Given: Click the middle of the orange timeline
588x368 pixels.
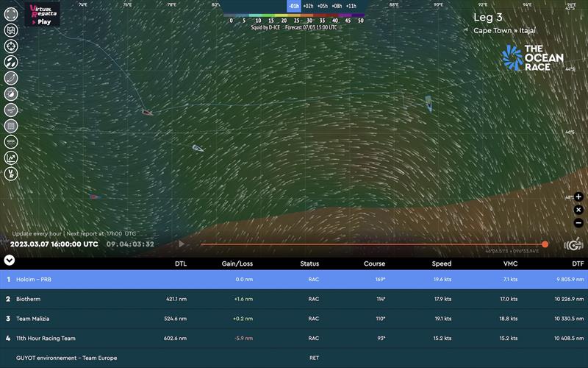Looking at the screenshot, I should pyautogui.click(x=373, y=244).
